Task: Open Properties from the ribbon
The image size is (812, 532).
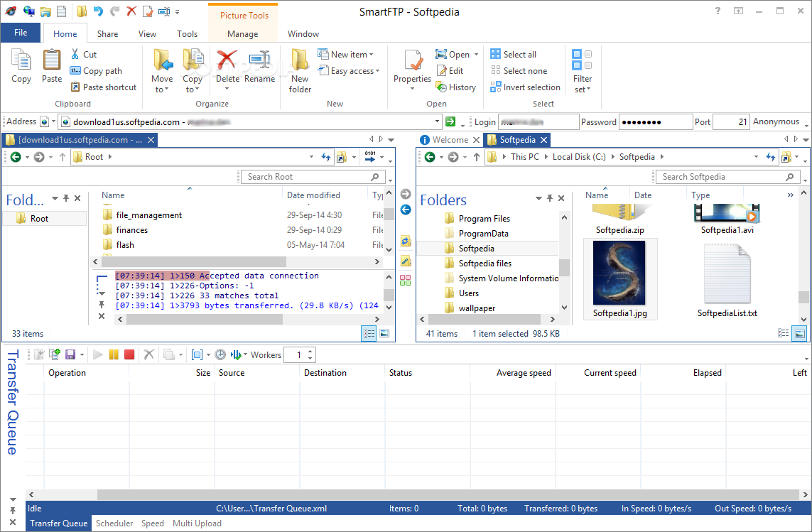Action: [412, 70]
